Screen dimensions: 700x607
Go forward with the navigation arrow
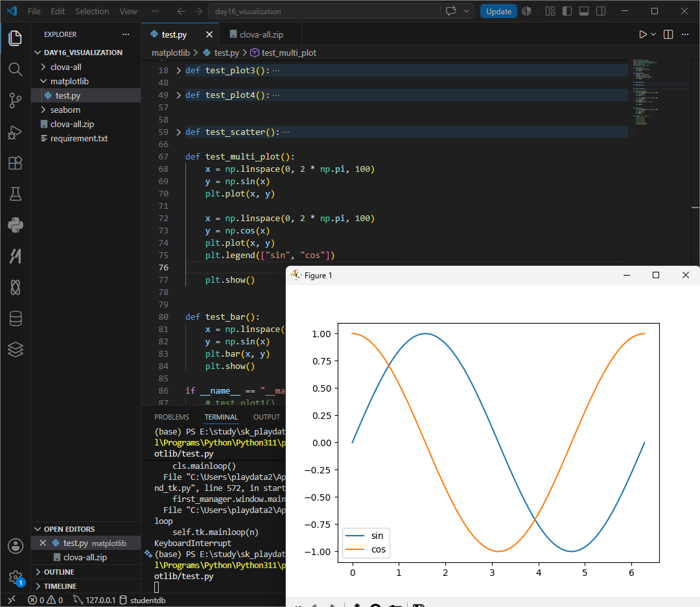[198, 11]
